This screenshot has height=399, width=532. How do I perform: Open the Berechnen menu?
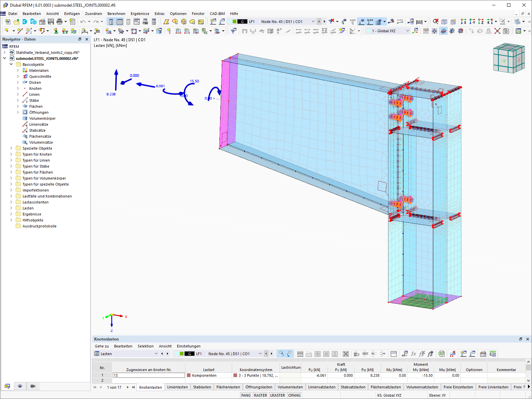click(116, 14)
